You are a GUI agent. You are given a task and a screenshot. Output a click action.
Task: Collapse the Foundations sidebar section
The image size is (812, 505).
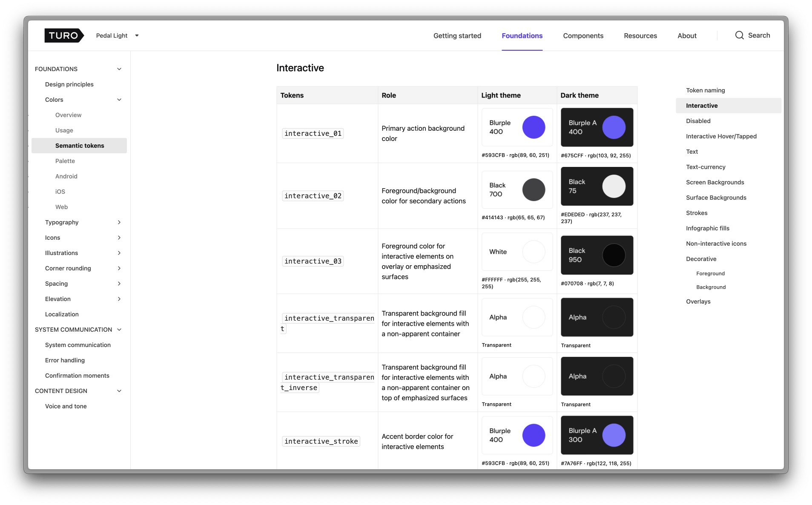point(119,69)
